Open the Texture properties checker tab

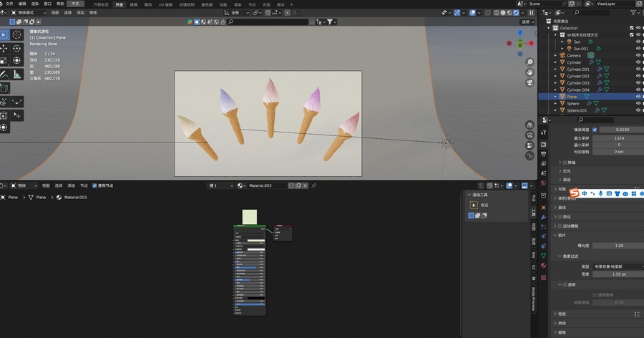543,278
